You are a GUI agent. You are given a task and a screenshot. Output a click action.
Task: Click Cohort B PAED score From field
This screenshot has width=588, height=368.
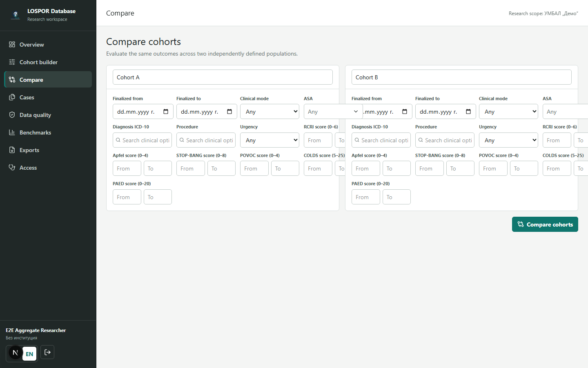pos(366,197)
